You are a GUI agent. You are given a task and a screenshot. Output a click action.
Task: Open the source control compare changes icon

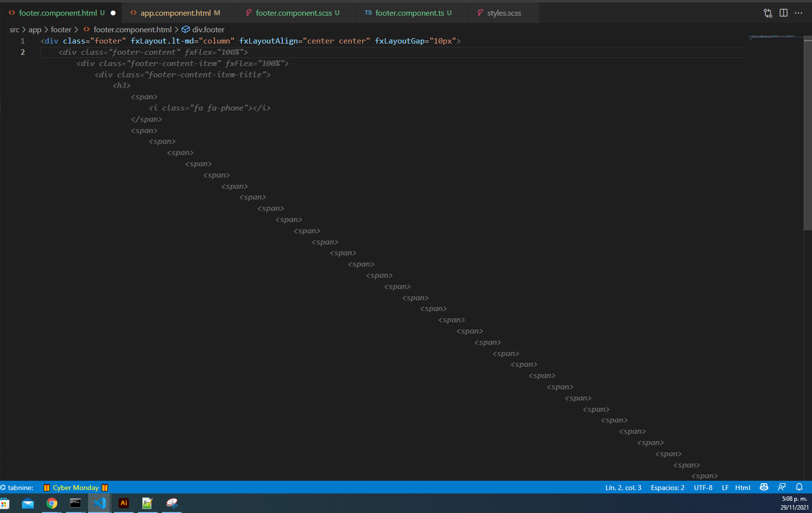pos(768,13)
